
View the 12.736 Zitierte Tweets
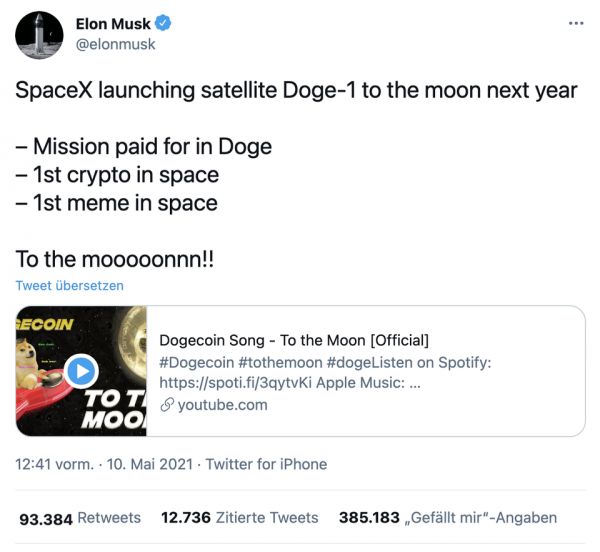(x=239, y=518)
